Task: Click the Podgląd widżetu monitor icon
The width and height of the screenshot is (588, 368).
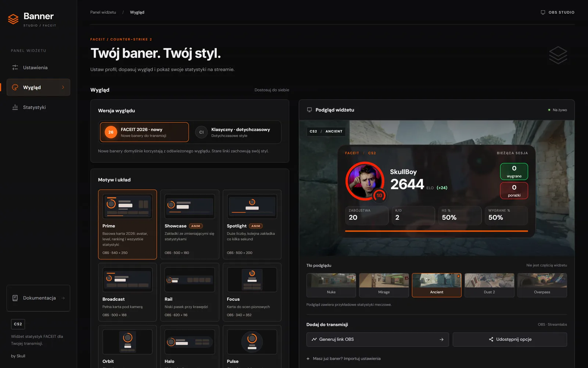Action: click(x=309, y=110)
